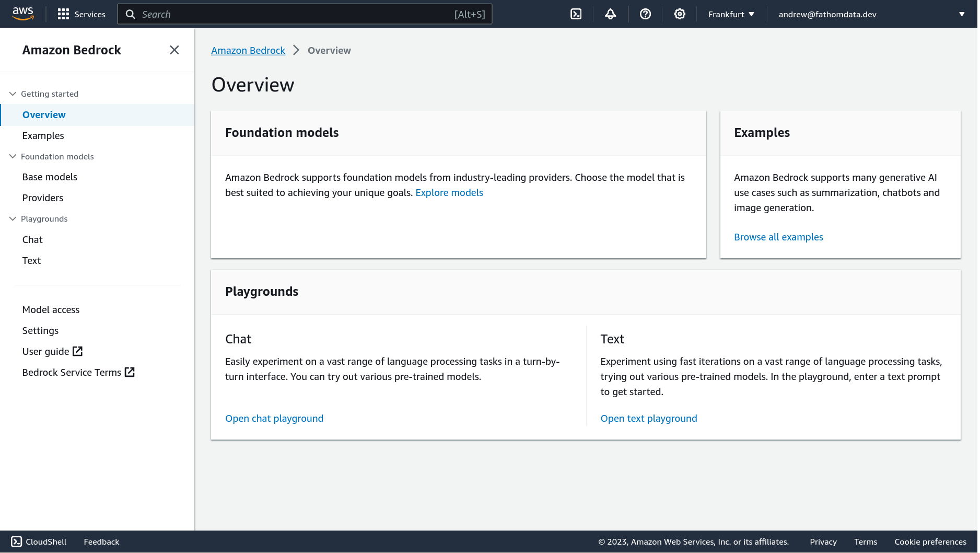Collapse the Foundation models sidebar section
The image size is (980, 553).
tap(13, 156)
